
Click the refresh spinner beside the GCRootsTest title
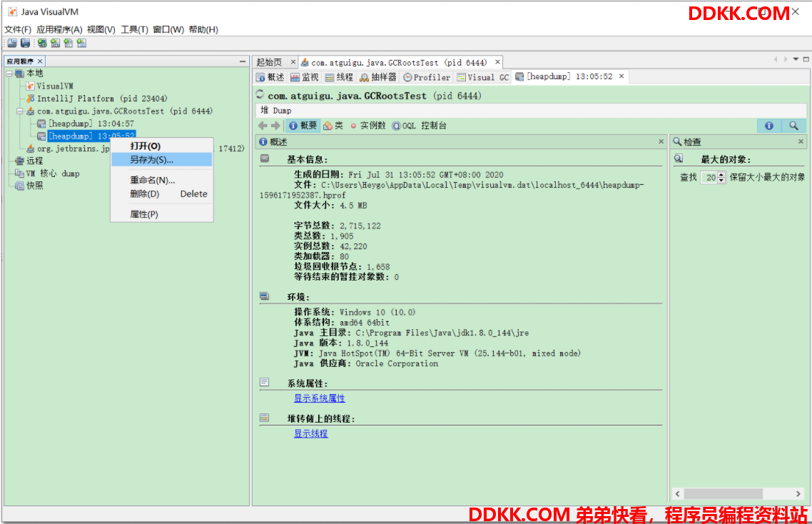pyautogui.click(x=260, y=94)
